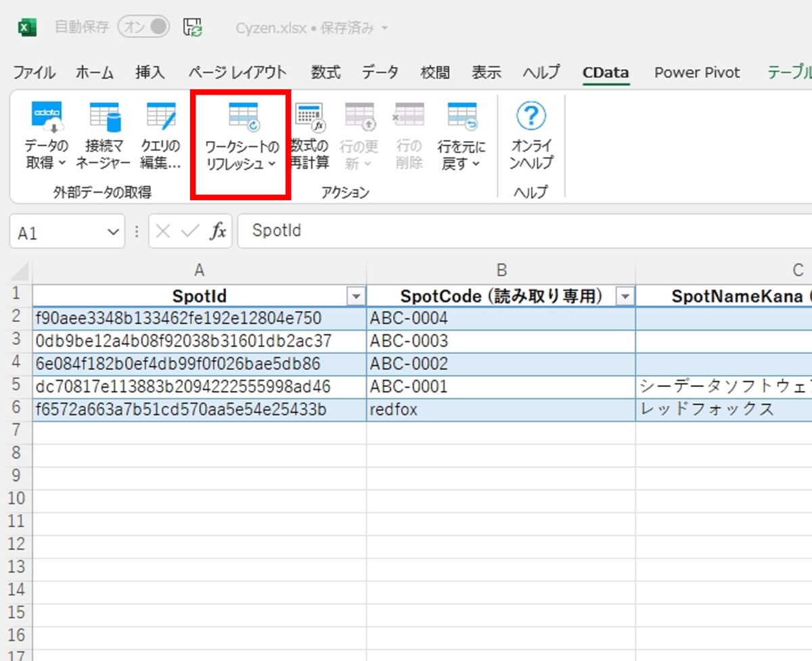This screenshot has width=812, height=661.
Task: Click the formula bar showing SpotId
Action: pos(524,231)
